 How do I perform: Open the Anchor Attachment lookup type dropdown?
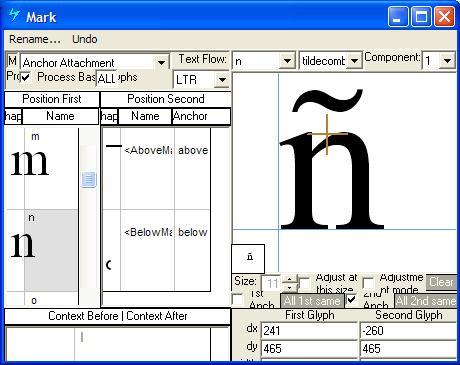(161, 63)
